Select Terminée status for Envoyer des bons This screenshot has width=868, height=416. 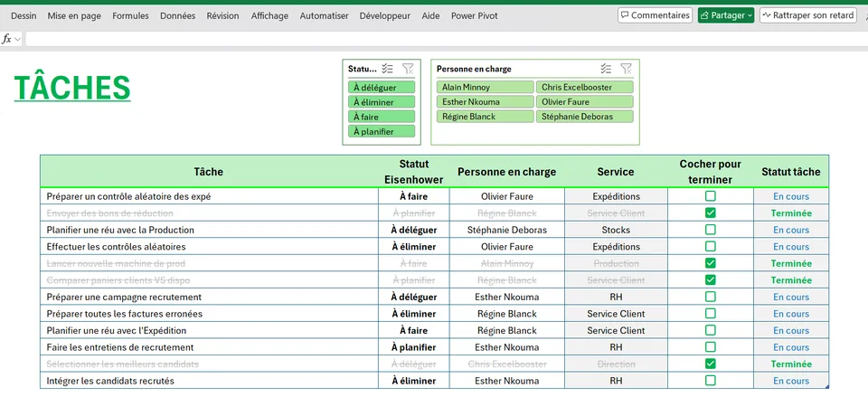pyautogui.click(x=791, y=213)
